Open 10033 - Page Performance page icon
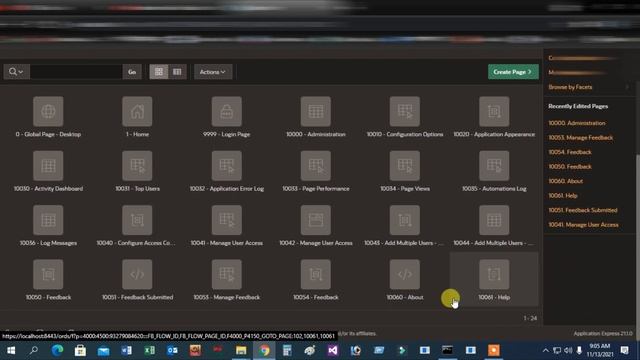This screenshot has width=640, height=360. (316, 166)
